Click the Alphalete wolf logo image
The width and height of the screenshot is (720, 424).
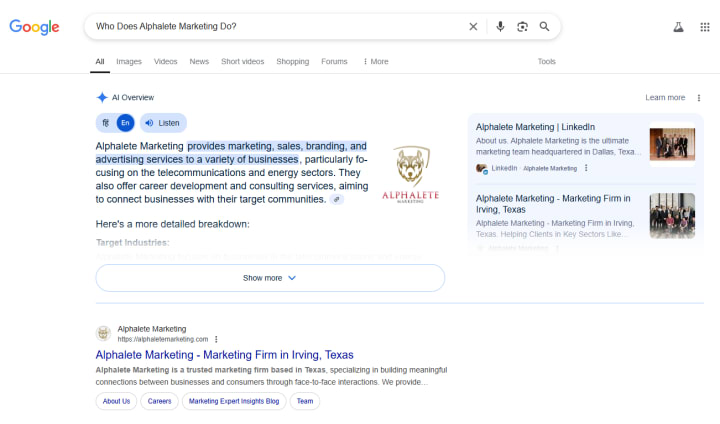(x=411, y=175)
